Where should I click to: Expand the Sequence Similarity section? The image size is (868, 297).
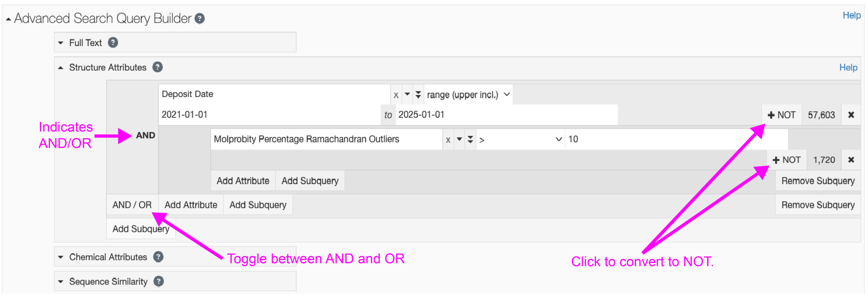pos(61,281)
